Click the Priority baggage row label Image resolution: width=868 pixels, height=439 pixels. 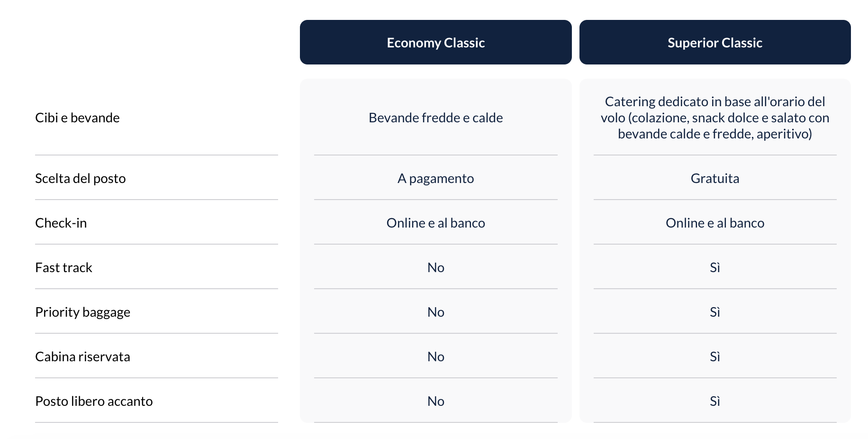(x=82, y=312)
